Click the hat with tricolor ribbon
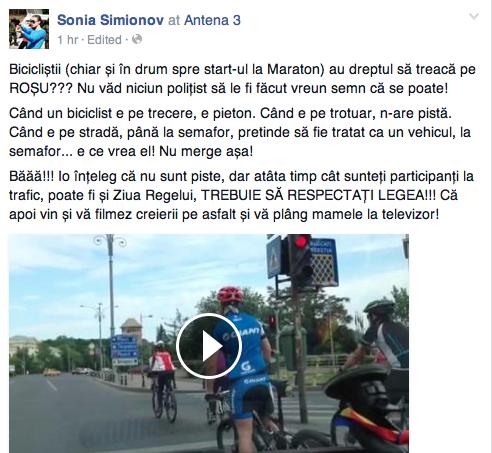The height and width of the screenshot is (453, 492). coord(365,405)
